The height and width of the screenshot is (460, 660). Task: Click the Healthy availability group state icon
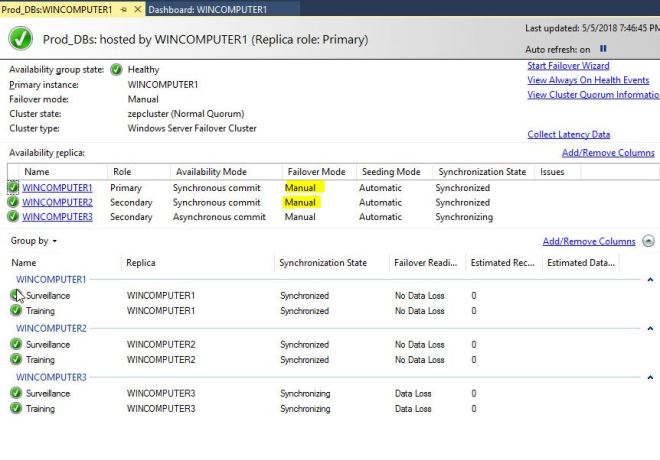tap(117, 70)
